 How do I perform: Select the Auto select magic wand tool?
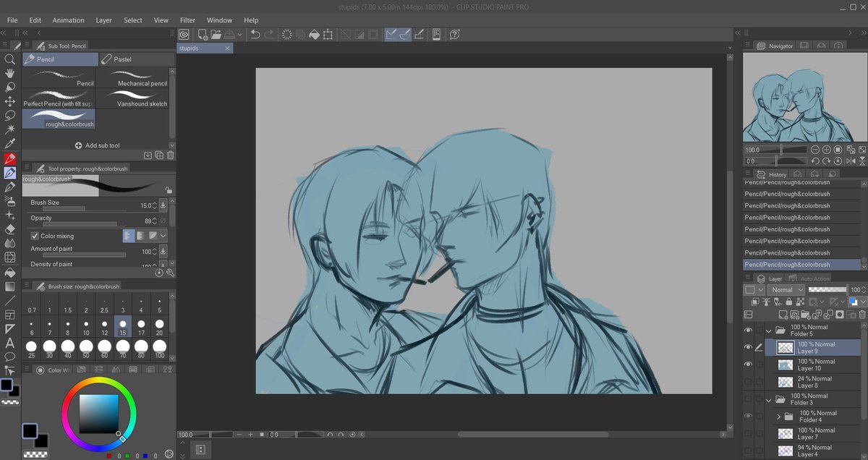pyautogui.click(x=10, y=129)
